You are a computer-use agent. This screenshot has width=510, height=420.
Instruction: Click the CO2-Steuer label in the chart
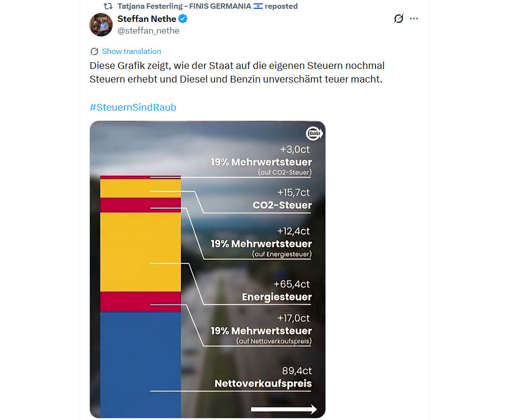point(282,205)
